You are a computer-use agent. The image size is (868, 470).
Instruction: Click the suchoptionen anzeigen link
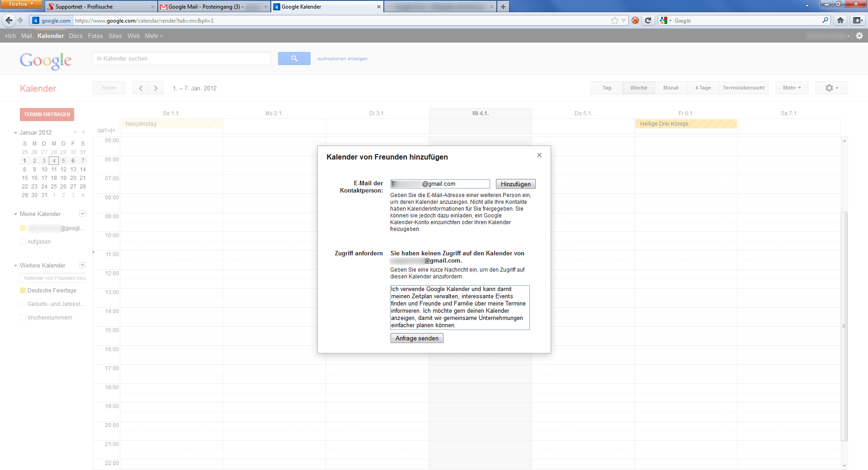pos(342,58)
